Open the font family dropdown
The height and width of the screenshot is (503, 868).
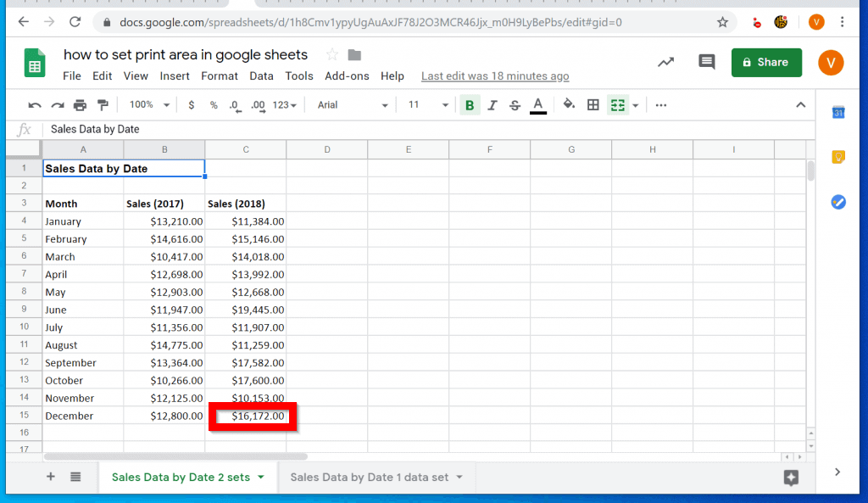352,104
